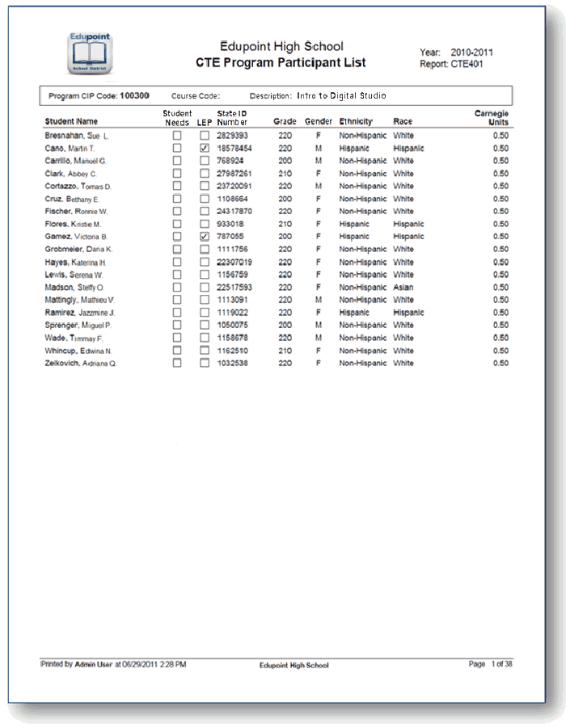Select student name Hayes, Katerina H.
Image resolution: width=566 pixels, height=728 pixels.
[75, 263]
